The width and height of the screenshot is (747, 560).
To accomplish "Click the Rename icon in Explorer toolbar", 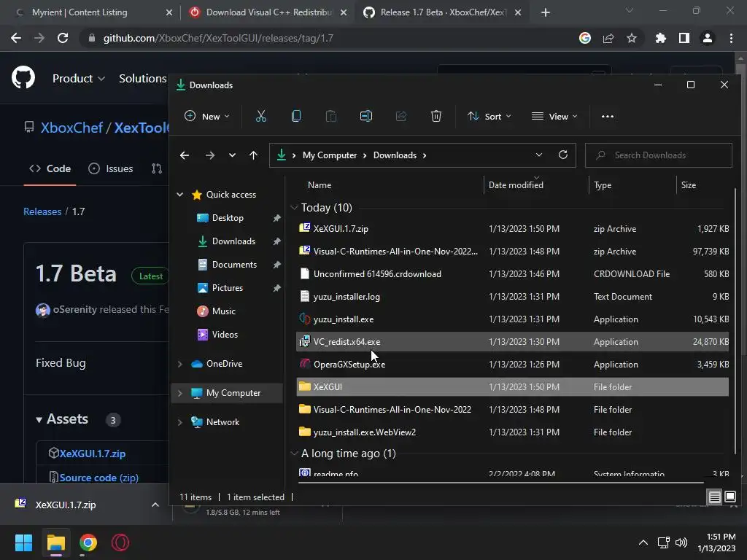I will 366,116.
